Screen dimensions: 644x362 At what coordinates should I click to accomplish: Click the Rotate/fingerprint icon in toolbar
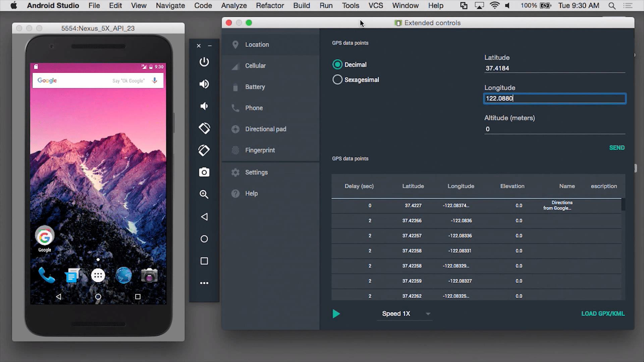point(204,150)
